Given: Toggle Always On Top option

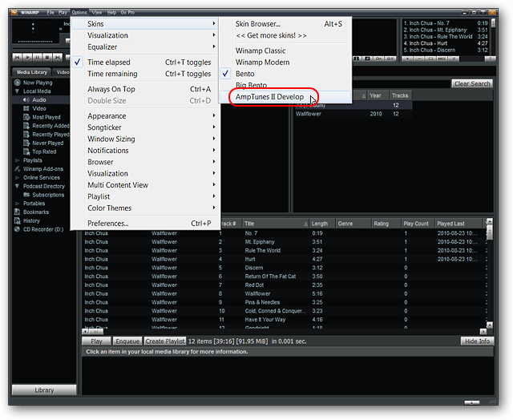Looking at the screenshot, I should (x=146, y=89).
